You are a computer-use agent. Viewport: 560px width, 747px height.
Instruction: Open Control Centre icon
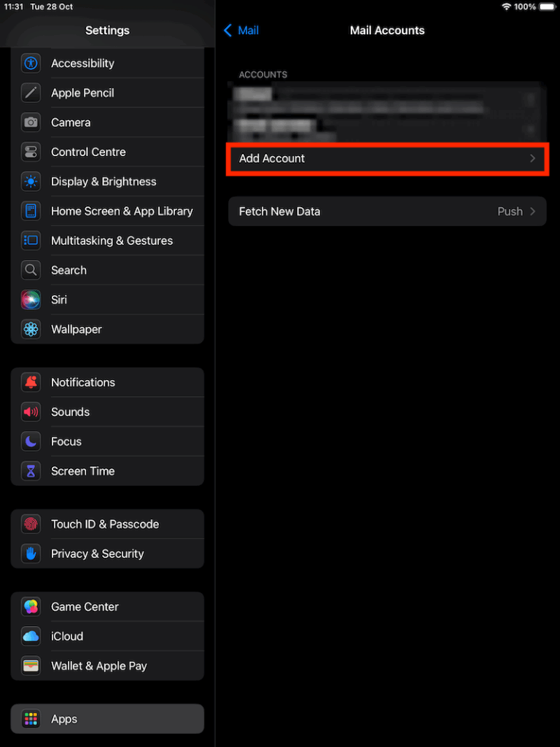coord(31,152)
